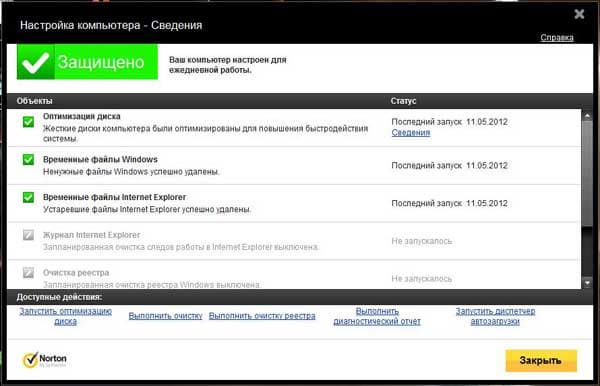This screenshot has width=600, height=386.
Task: Toggle the Журнал Internet Explorer checkbox
Action: [x=28, y=235]
